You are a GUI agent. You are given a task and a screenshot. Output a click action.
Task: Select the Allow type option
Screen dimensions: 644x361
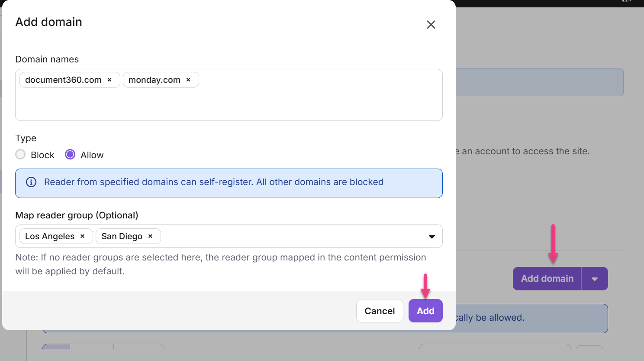pyautogui.click(x=70, y=154)
